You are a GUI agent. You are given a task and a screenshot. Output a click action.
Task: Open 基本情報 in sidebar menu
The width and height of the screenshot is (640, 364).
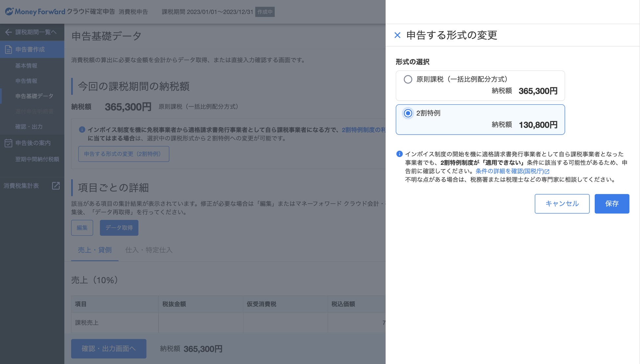(26, 66)
